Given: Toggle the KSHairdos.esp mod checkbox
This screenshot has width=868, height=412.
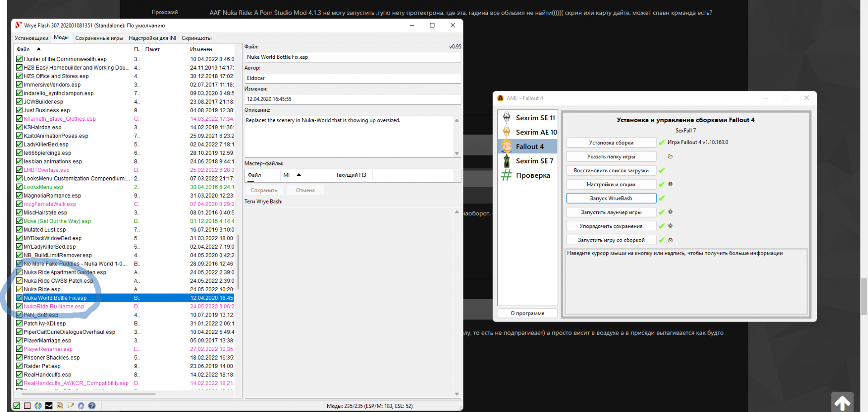Looking at the screenshot, I should pyautogui.click(x=19, y=128).
